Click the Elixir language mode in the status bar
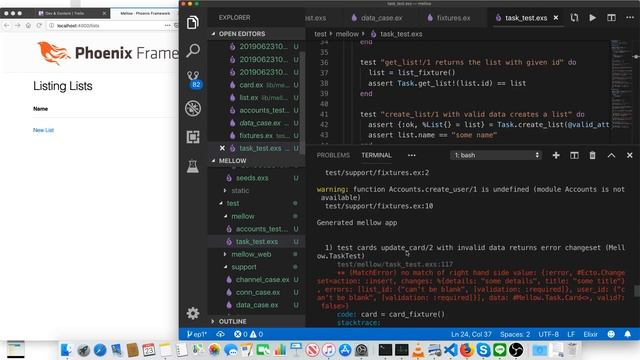Image resolution: width=640 pixels, height=360 pixels. click(x=590, y=334)
